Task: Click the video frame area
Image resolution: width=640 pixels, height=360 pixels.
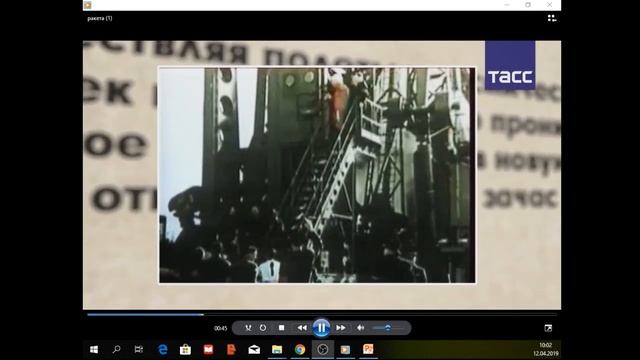Action: [322, 175]
